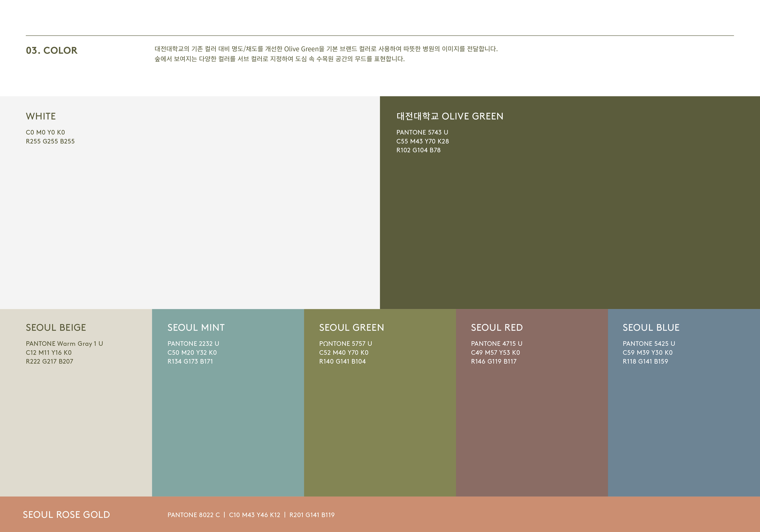
Task: Click the Seoul Rose Gold bottom strip
Action: pos(530,514)
